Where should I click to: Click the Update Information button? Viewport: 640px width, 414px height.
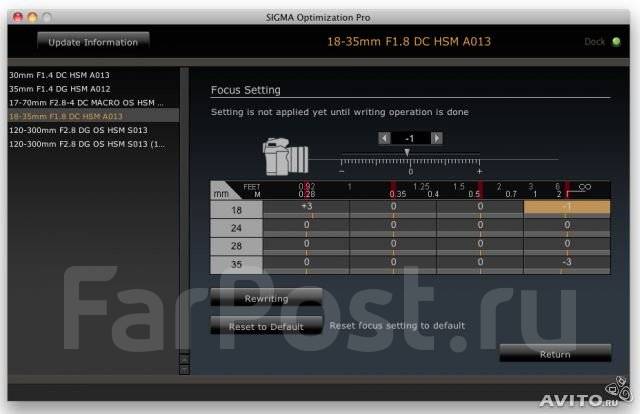(93, 41)
